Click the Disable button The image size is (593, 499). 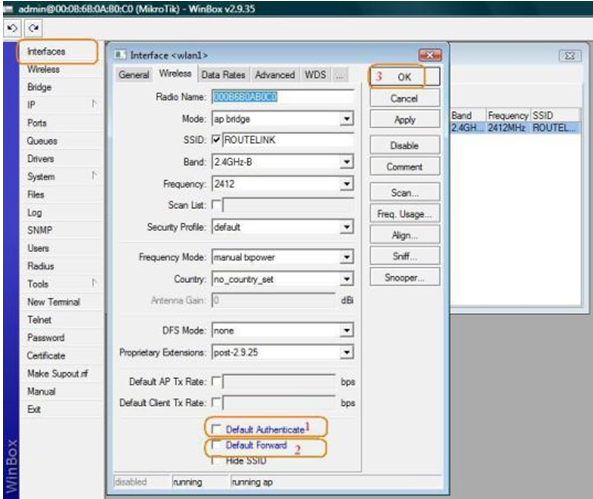(404, 145)
